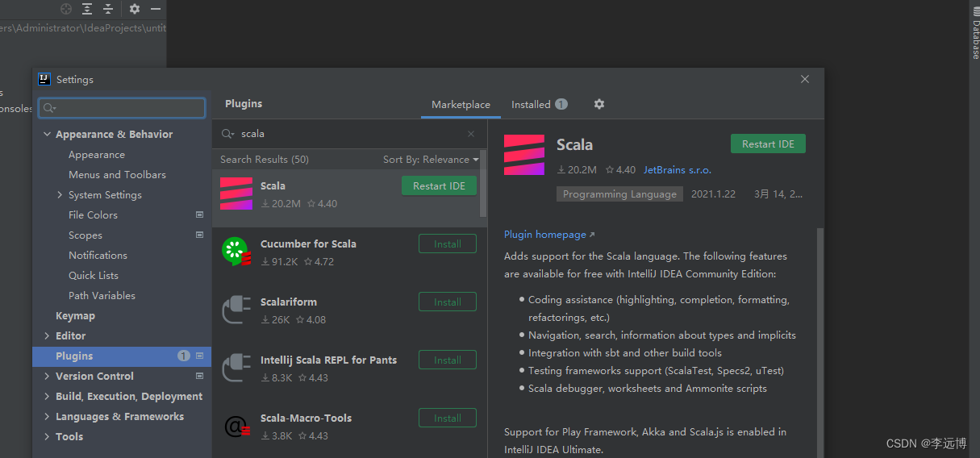Image resolution: width=980 pixels, height=458 pixels.
Task: Collapse the Appearance & Behavior section
Action: (47, 134)
